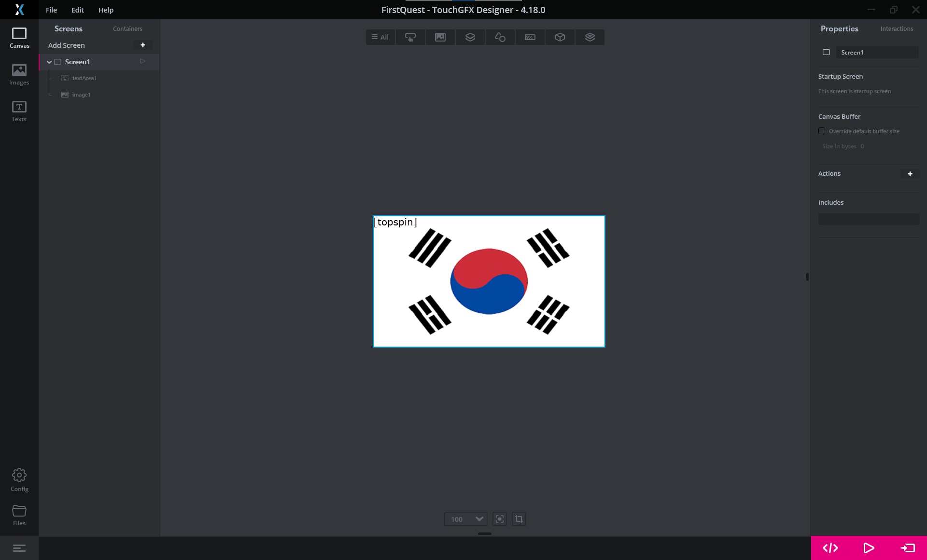Switch to the Containers tab
The image size is (927, 560).
(x=127, y=28)
